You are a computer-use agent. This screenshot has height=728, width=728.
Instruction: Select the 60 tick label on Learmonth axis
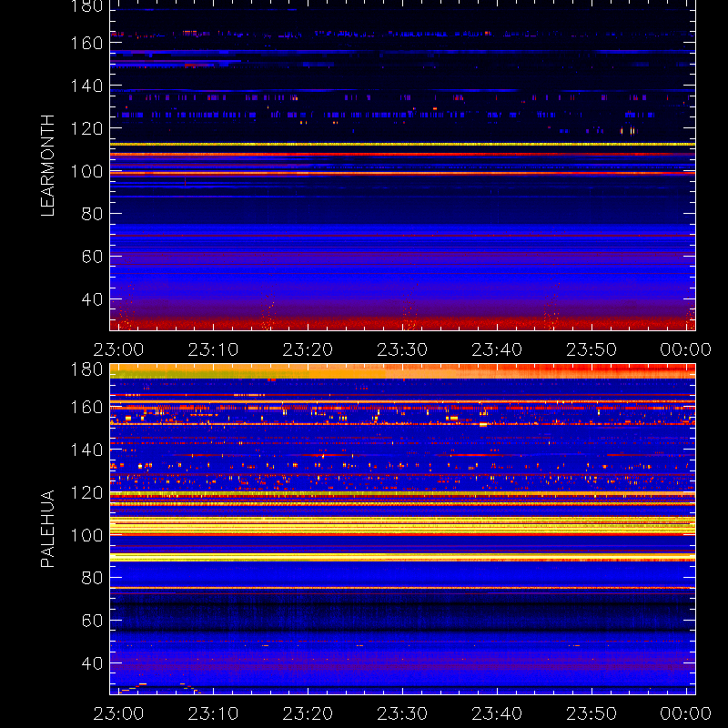click(92, 257)
